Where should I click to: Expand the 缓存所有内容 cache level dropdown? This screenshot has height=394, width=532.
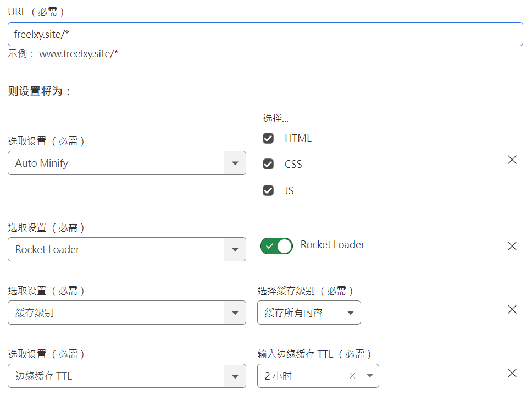point(309,313)
